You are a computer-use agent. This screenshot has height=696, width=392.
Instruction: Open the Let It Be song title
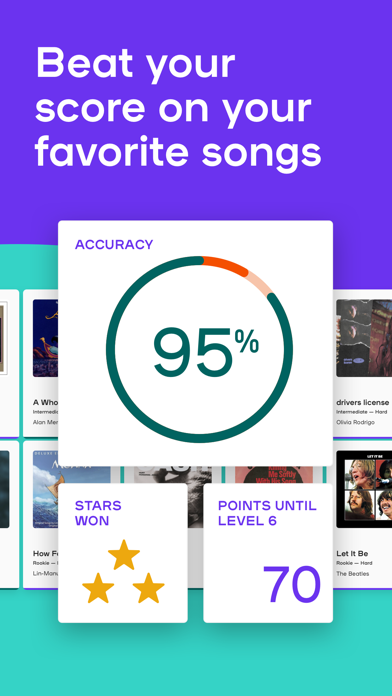click(352, 554)
